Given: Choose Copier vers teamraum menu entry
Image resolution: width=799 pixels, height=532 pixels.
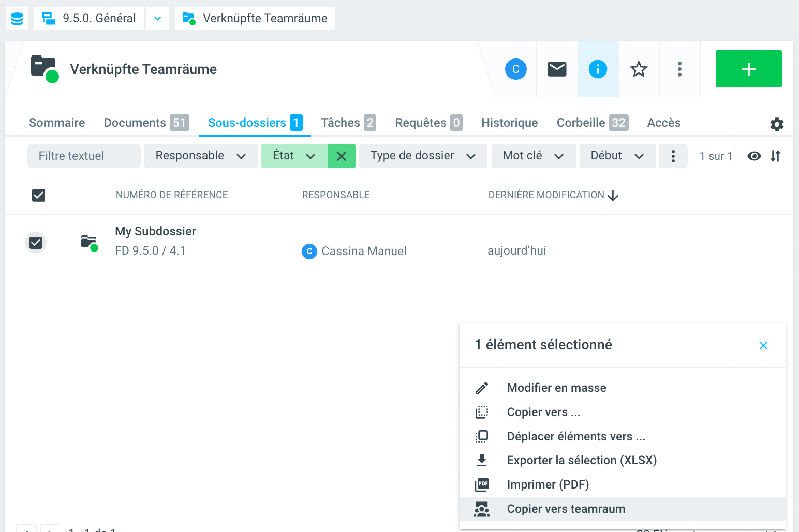Looking at the screenshot, I should pyautogui.click(x=566, y=509).
